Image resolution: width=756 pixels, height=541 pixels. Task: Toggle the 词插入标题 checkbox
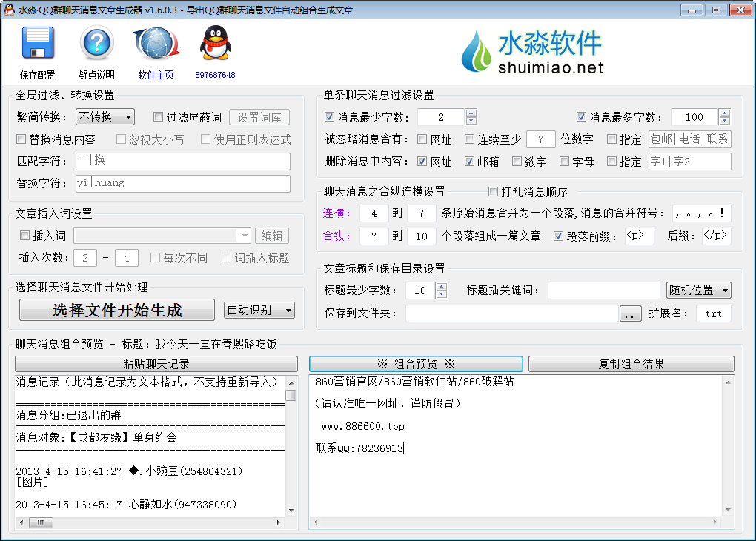point(226,257)
